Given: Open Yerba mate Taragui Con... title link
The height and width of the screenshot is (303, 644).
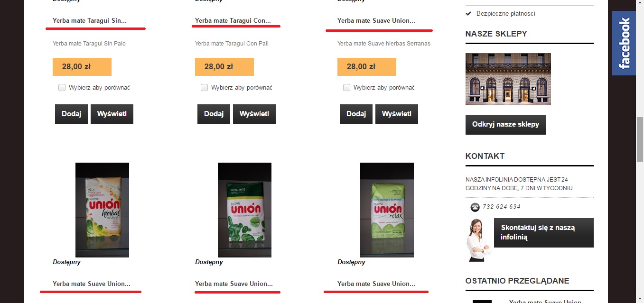Looking at the screenshot, I should click(x=233, y=21).
